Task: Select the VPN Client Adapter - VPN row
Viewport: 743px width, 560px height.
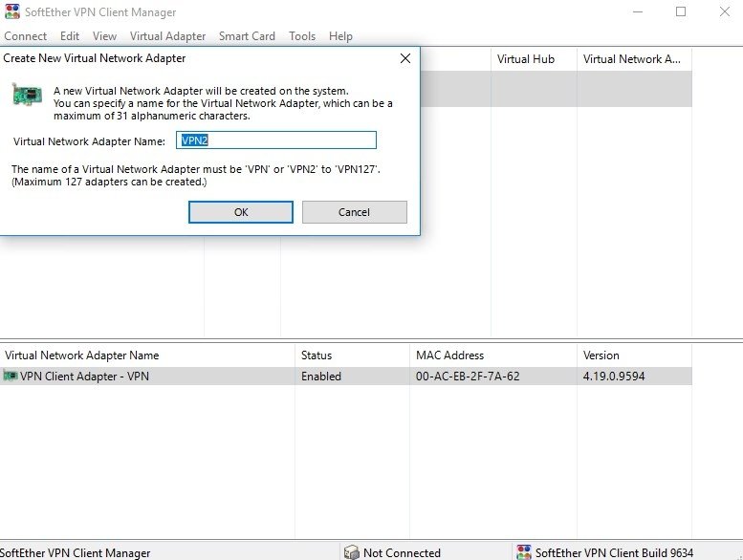Action: point(346,376)
